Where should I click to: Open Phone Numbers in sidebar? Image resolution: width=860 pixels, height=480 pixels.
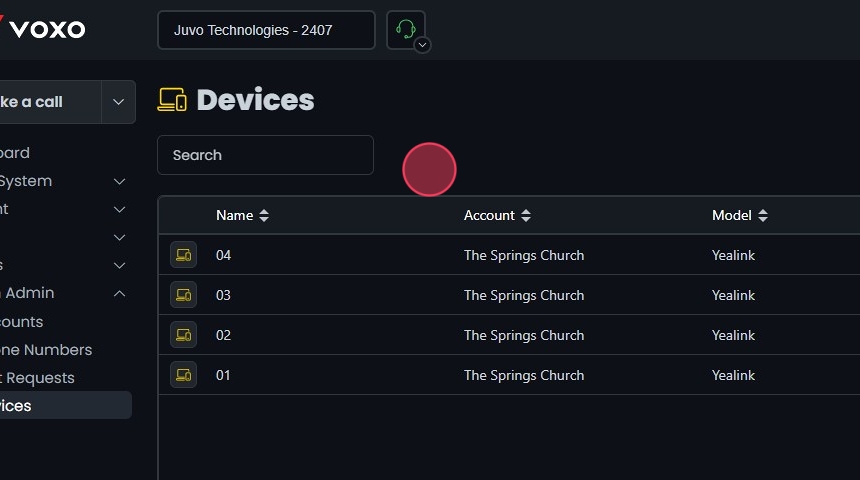click(x=45, y=350)
